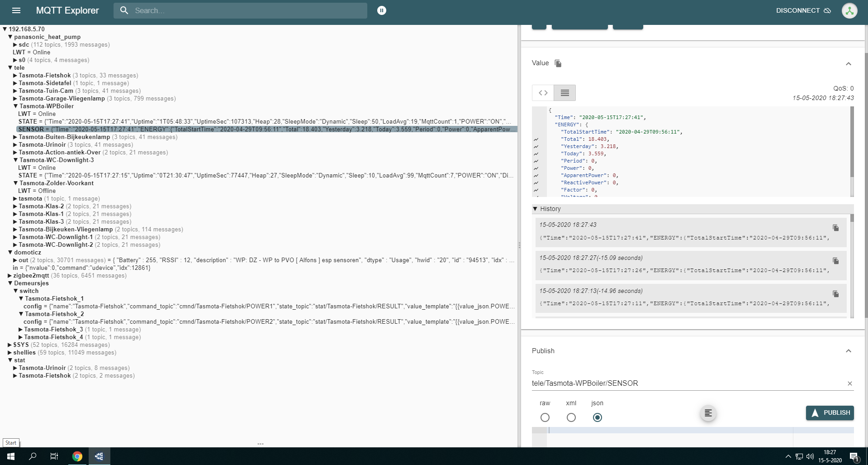Click the DISCONNECT button

point(803,10)
